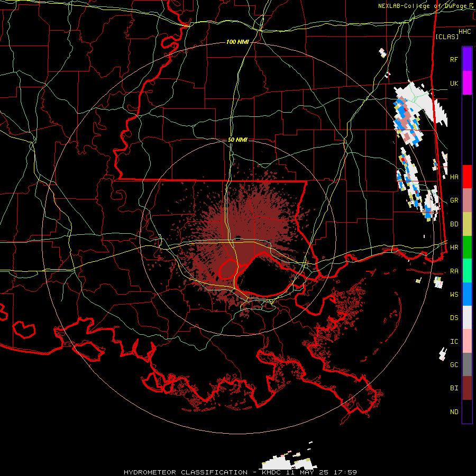Screen dimensions: 476x476
Task: Click the GC legend label
Action: click(454, 365)
